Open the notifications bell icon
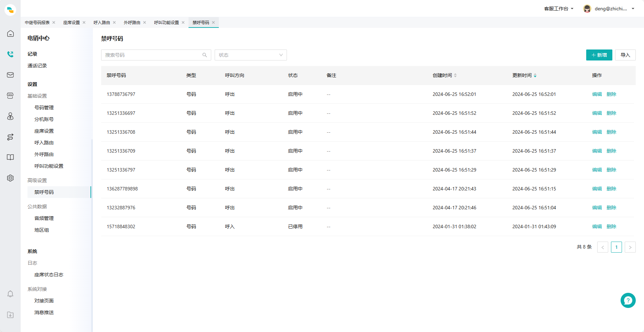 (x=10, y=294)
